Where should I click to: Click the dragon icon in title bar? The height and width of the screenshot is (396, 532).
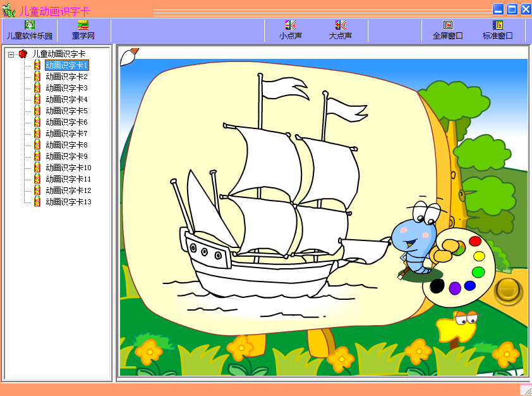(x=9, y=10)
